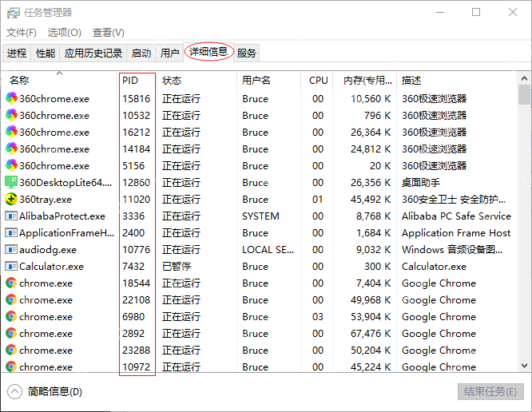Viewport: 532px width, 412px height.
Task: Switch to the 进程 tab
Action: pyautogui.click(x=17, y=53)
